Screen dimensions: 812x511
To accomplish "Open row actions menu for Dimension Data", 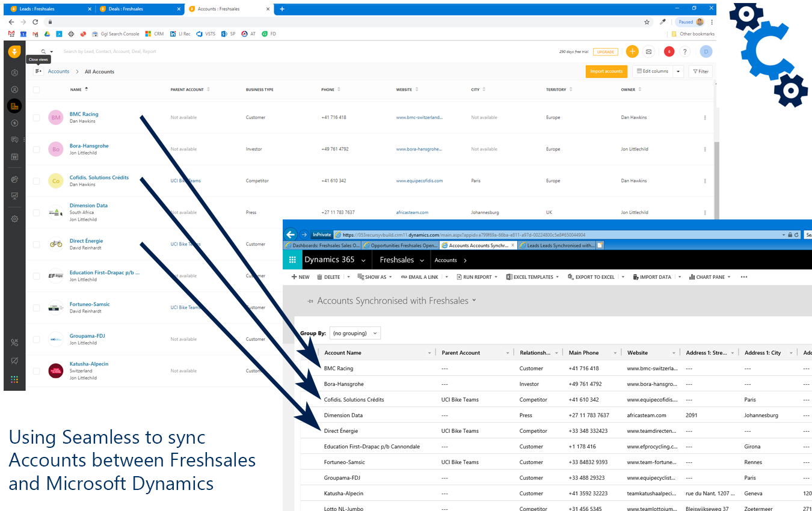I will [705, 213].
